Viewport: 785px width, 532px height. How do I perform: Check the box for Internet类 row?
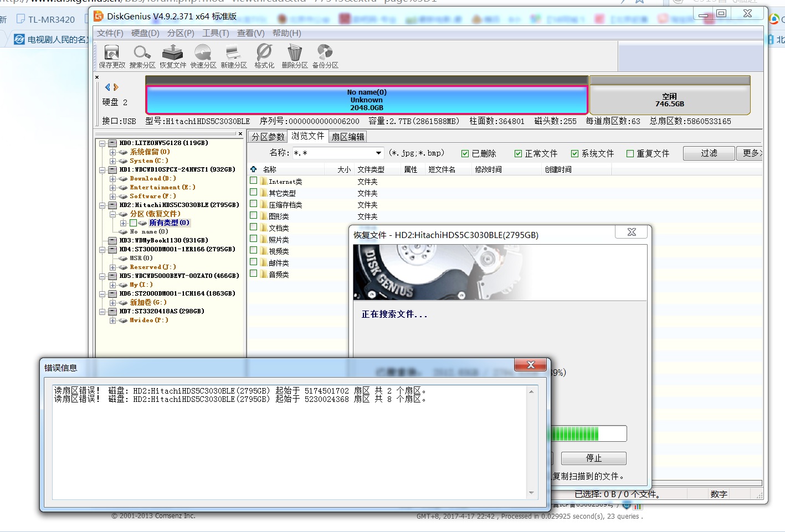tap(254, 180)
